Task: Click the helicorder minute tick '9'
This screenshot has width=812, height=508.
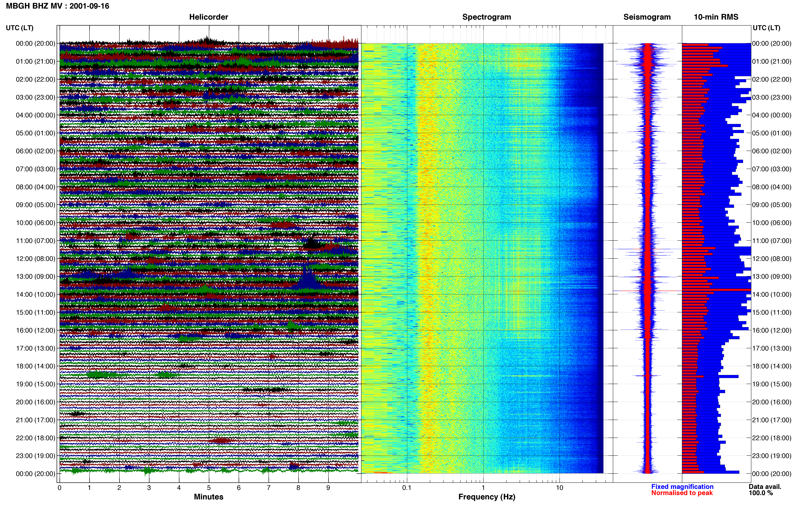Action: (x=328, y=488)
